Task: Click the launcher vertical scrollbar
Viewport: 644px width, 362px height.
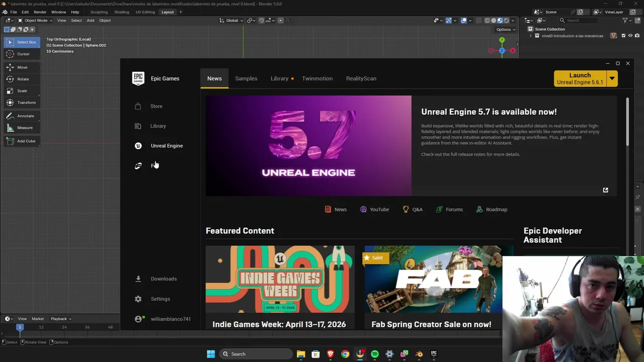Action: tap(627, 122)
